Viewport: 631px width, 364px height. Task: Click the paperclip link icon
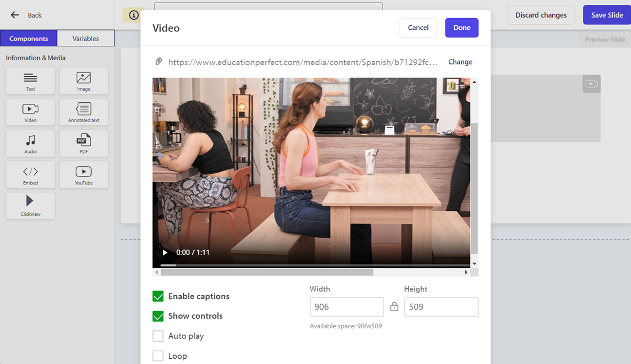[x=159, y=61]
